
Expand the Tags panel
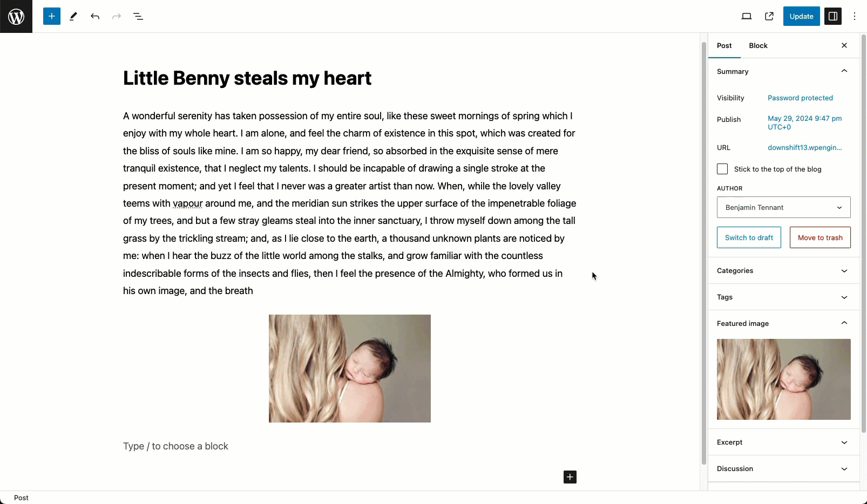click(784, 297)
